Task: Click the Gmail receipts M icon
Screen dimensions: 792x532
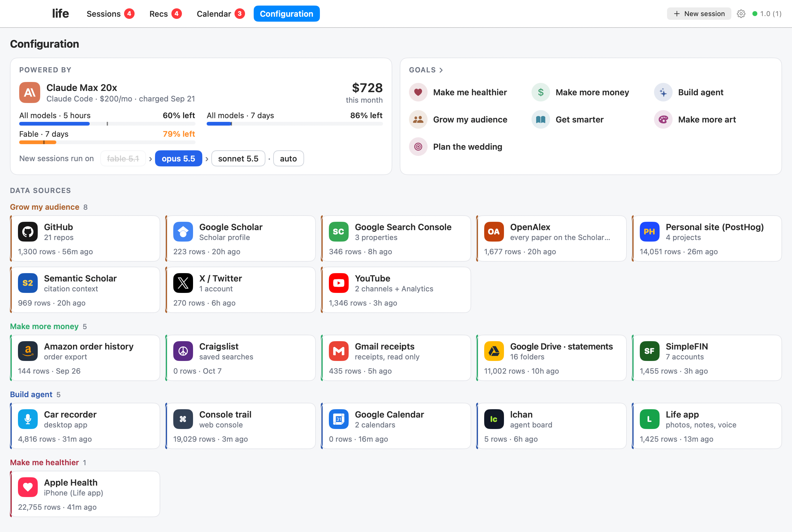Action: (x=339, y=351)
